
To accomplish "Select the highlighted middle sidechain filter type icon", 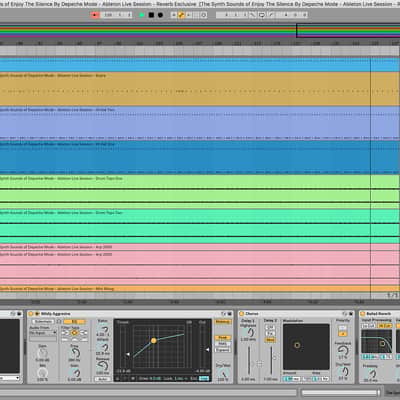I will pyautogui.click(x=74, y=333).
